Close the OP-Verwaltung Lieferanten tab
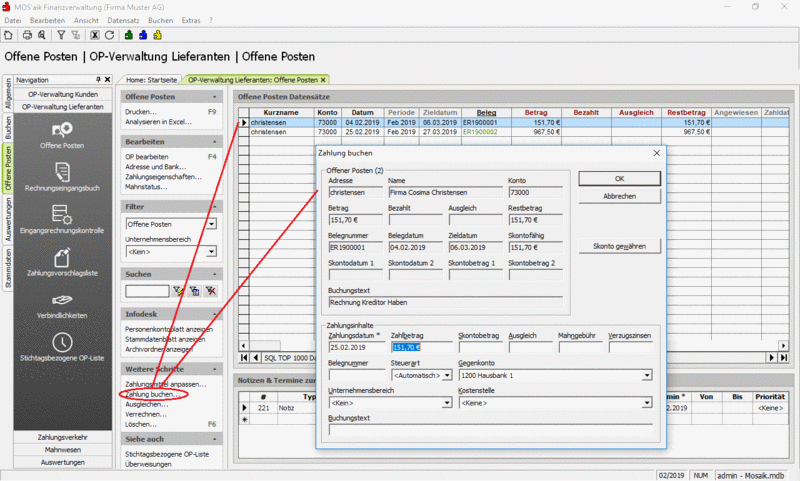 click(323, 80)
